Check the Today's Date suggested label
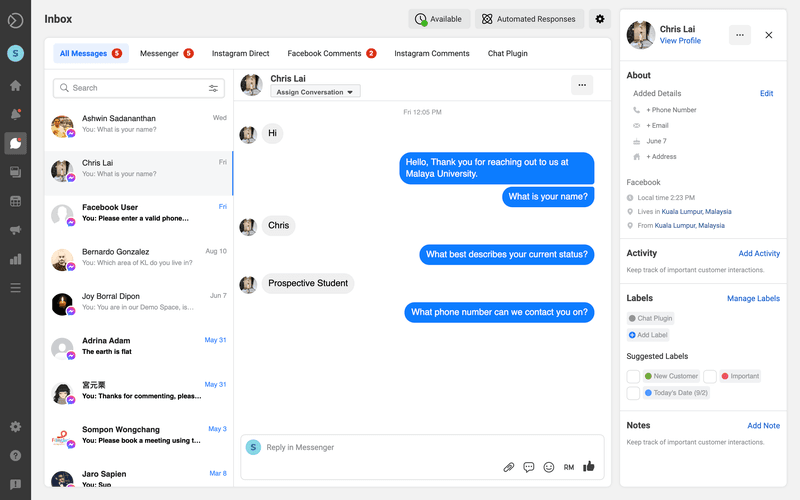This screenshot has width=800, height=500. click(x=633, y=393)
